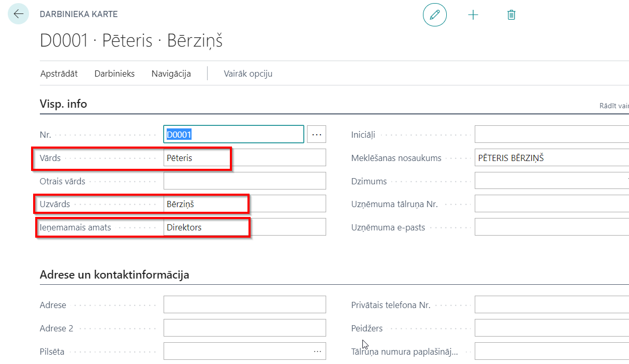629x364 pixels.
Task: Open the Apstrādāt menu
Action: click(x=59, y=74)
